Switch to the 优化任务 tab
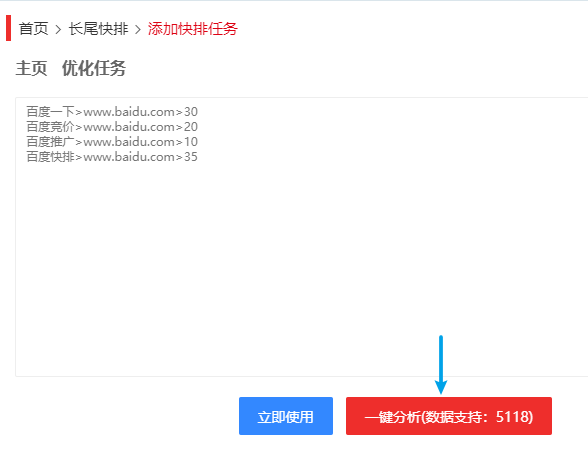Viewport: 588px width, 455px height. pyautogui.click(x=94, y=68)
